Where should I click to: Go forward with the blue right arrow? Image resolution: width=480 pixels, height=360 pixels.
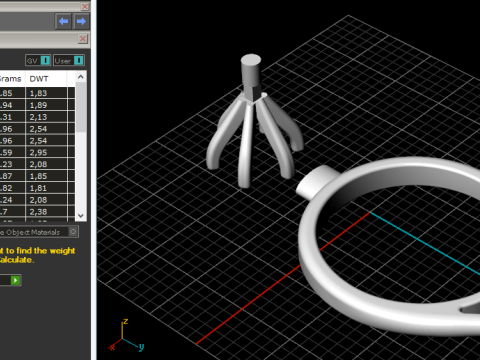[x=81, y=22]
